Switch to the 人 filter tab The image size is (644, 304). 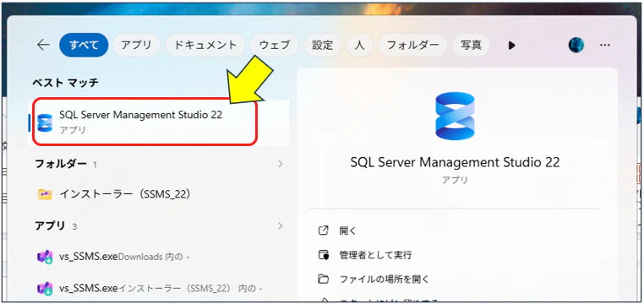click(x=360, y=45)
